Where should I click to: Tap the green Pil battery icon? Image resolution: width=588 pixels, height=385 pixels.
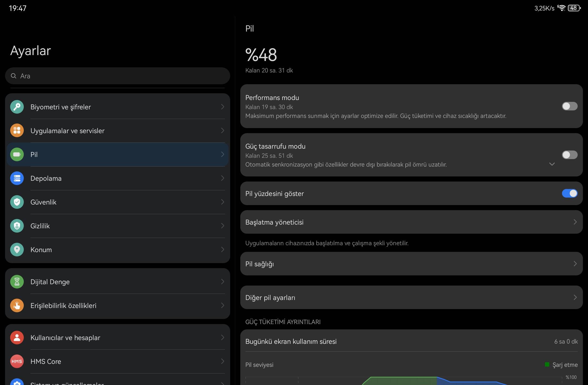tap(17, 155)
